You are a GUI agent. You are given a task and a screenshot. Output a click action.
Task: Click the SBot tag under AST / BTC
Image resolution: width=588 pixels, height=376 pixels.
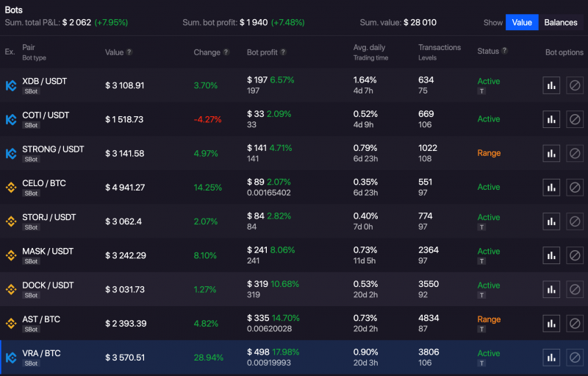coord(31,329)
